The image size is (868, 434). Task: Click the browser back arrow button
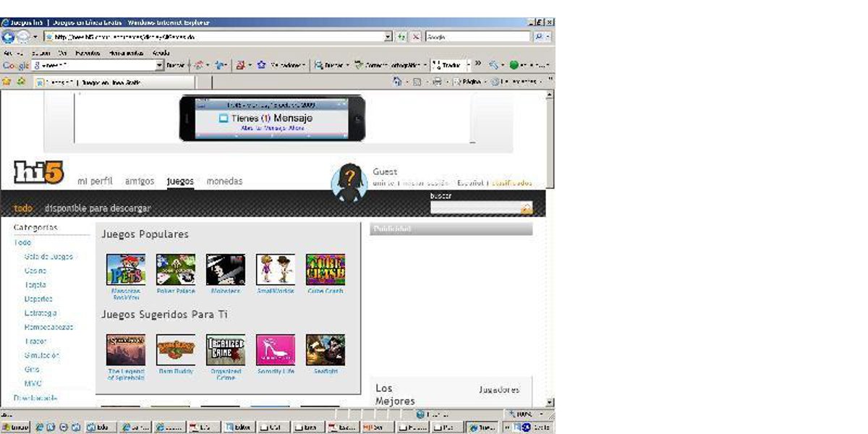tap(9, 37)
